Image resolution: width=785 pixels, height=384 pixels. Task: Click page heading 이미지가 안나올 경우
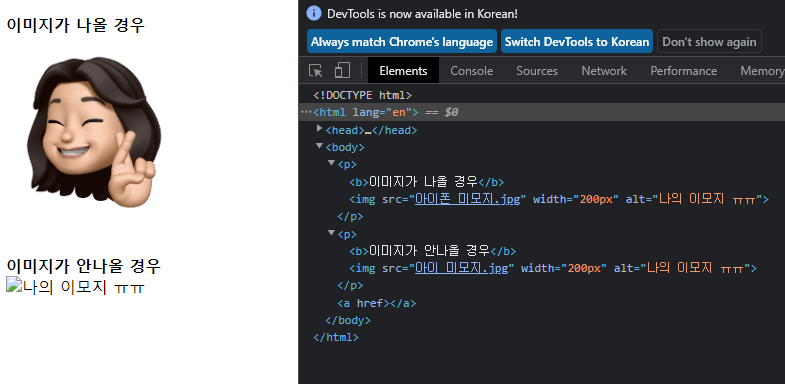point(84,265)
